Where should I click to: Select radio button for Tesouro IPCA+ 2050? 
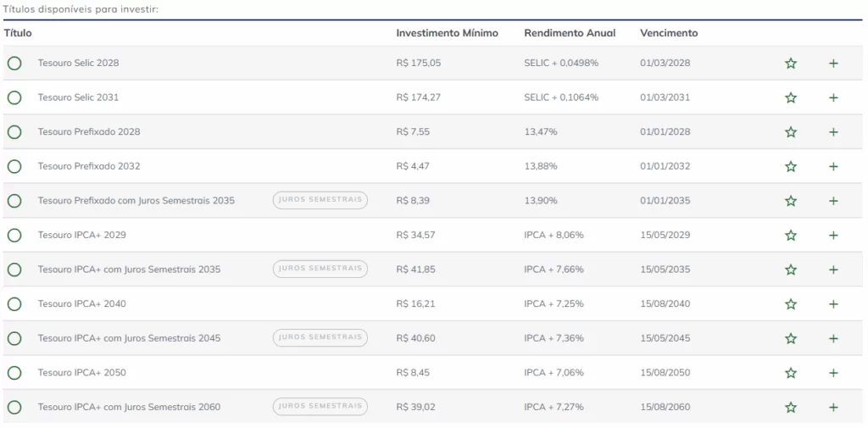(x=14, y=373)
